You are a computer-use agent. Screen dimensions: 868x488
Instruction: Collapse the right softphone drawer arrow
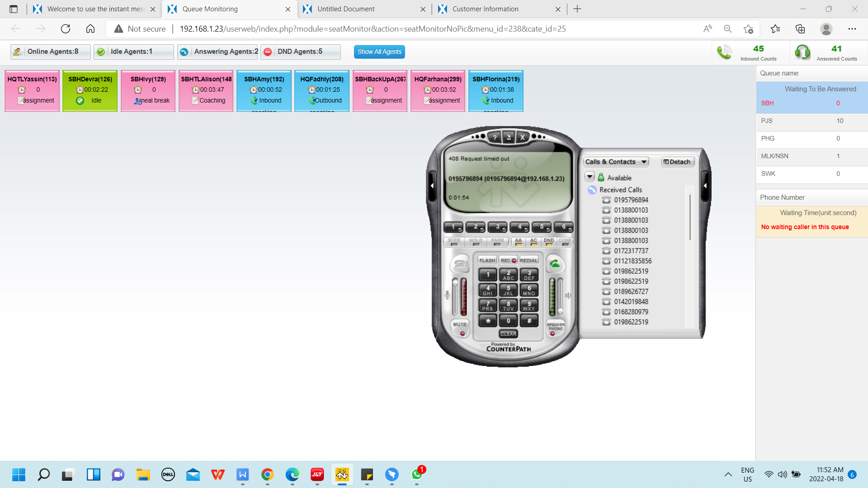705,186
